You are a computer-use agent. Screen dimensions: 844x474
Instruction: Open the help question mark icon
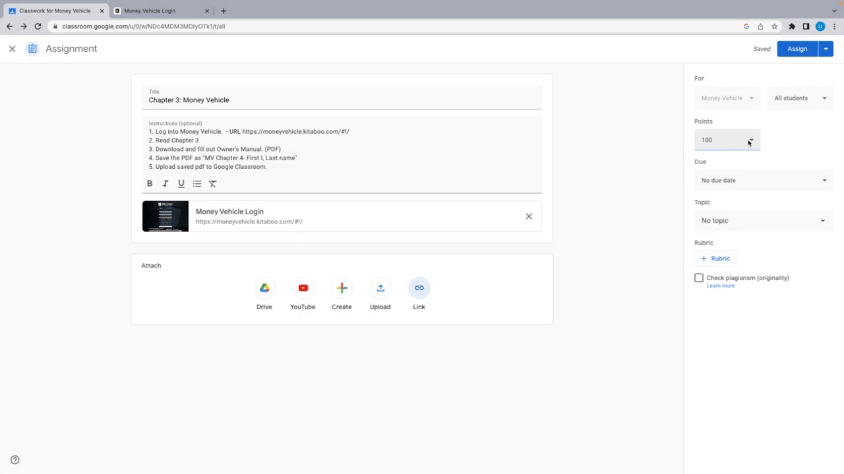[15, 459]
